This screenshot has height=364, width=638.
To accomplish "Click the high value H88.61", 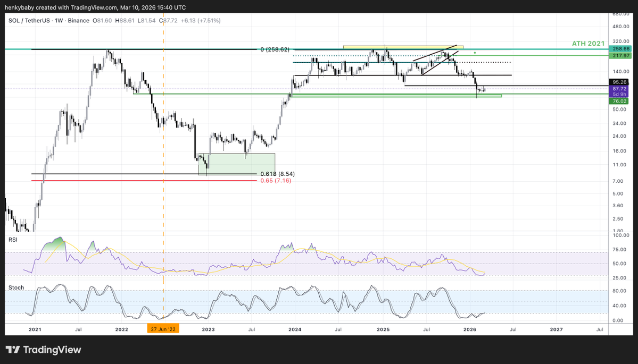I will pos(125,20).
